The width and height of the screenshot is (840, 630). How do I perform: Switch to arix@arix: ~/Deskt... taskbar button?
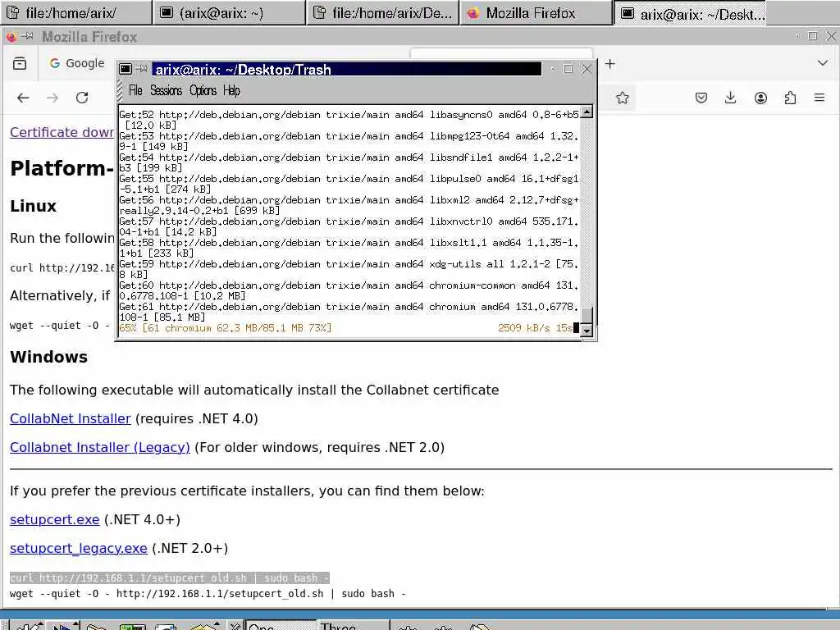(x=690, y=13)
